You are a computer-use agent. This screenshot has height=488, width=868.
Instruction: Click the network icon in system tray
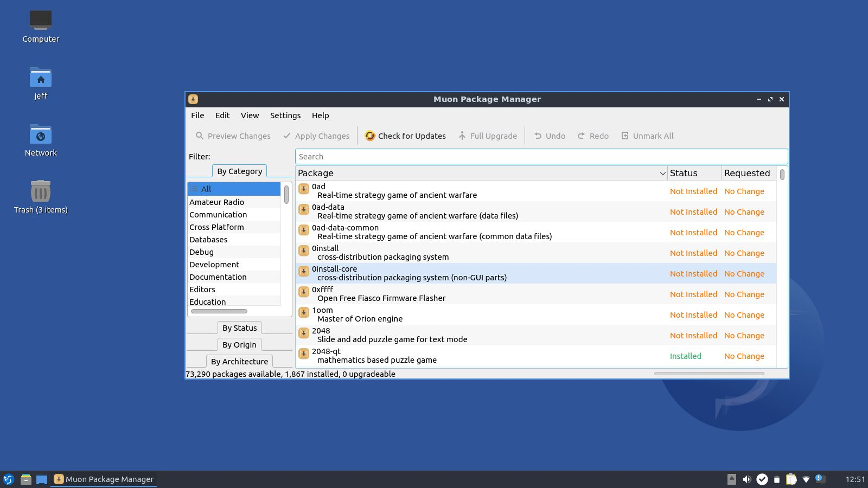tap(806, 479)
